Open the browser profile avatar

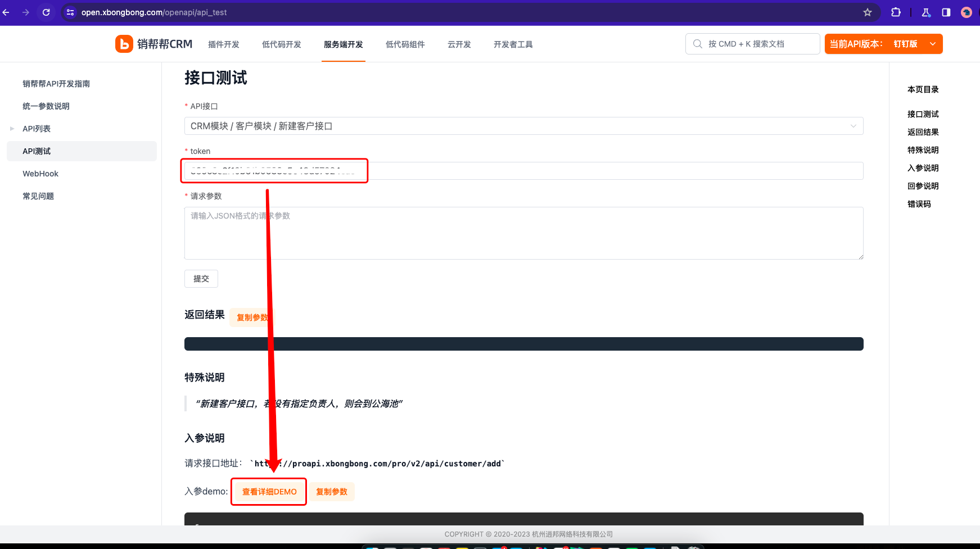click(967, 12)
